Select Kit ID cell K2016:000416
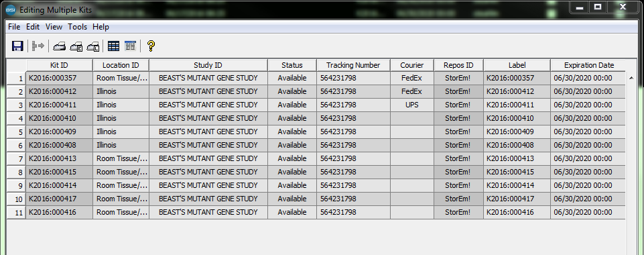 tap(59, 212)
